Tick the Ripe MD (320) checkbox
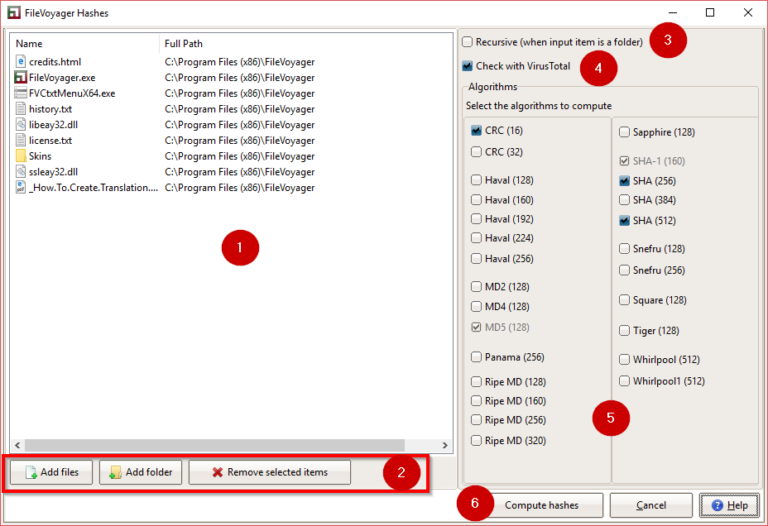768x526 pixels. coord(476,440)
